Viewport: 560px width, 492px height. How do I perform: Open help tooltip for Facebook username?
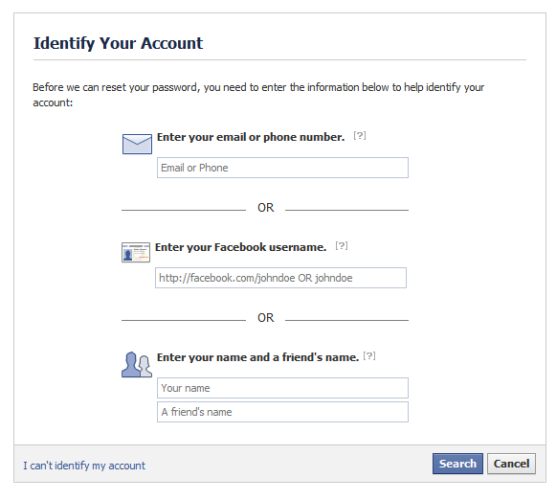(x=341, y=246)
